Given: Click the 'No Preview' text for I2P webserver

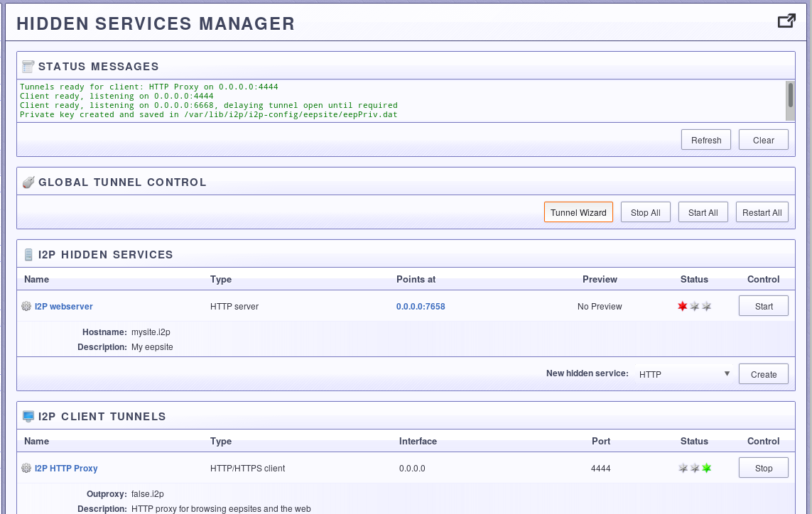Looking at the screenshot, I should point(600,307).
